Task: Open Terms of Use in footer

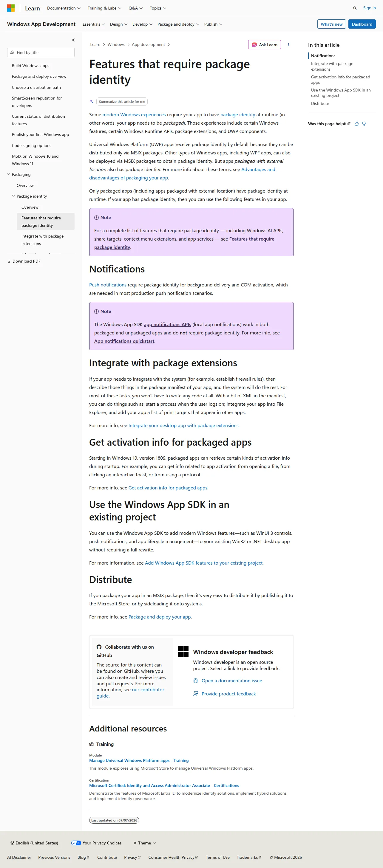Action: 218,858
